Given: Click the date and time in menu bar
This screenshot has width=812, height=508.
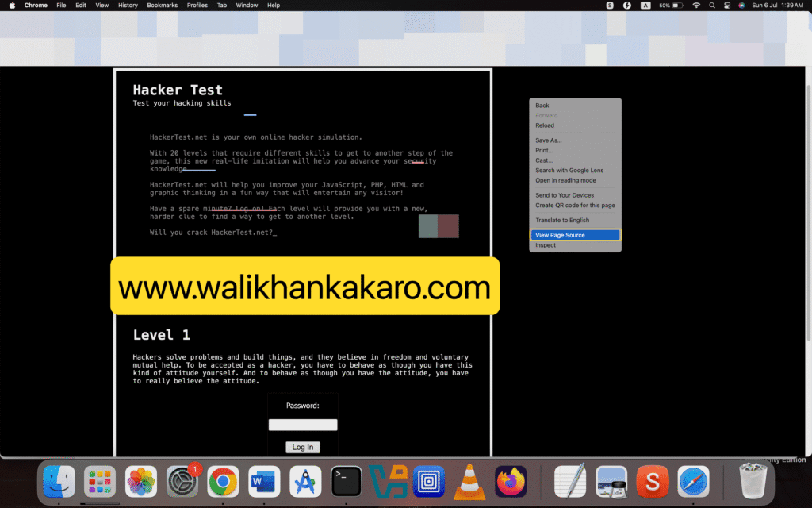Looking at the screenshot, I should [x=777, y=6].
